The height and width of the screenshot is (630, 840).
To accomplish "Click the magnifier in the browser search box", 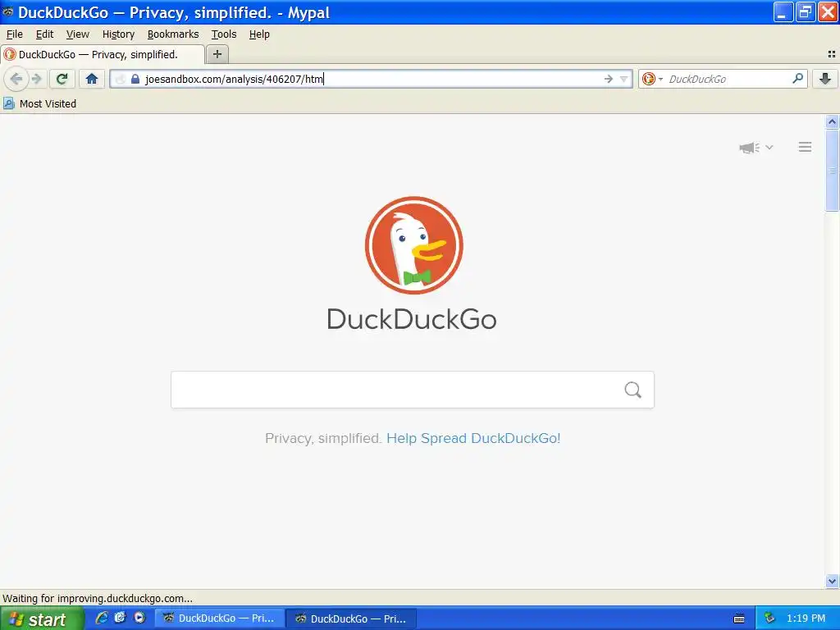I will click(797, 79).
